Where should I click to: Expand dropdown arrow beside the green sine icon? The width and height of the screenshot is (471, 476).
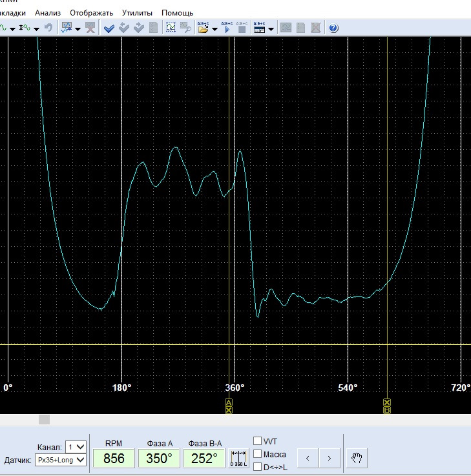click(12, 29)
